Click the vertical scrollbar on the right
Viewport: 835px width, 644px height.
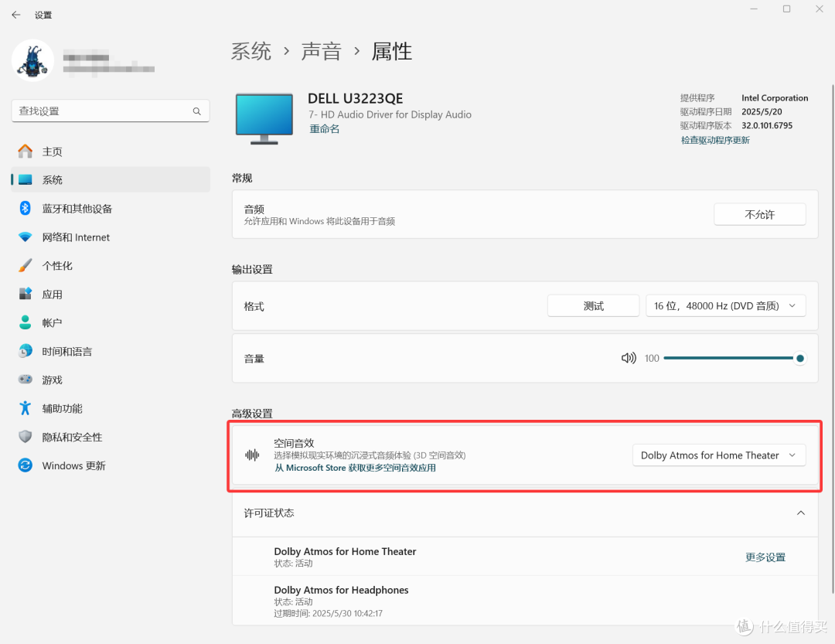832,339
